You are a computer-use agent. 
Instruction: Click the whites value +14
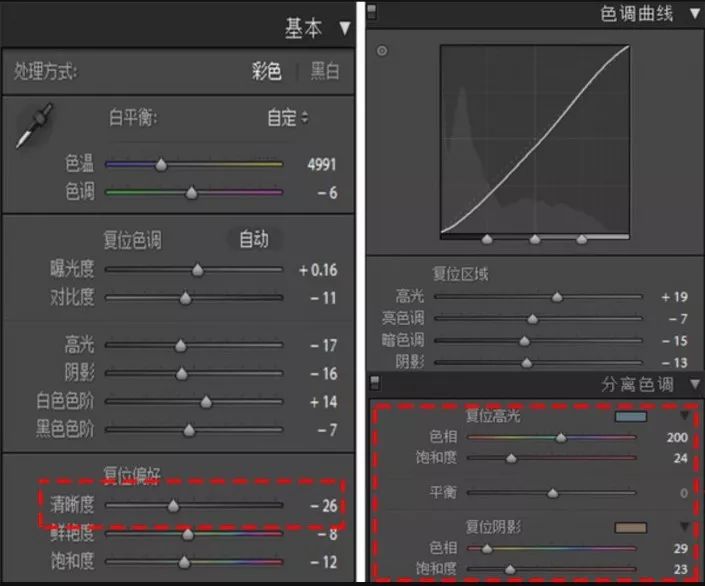[x=324, y=402]
